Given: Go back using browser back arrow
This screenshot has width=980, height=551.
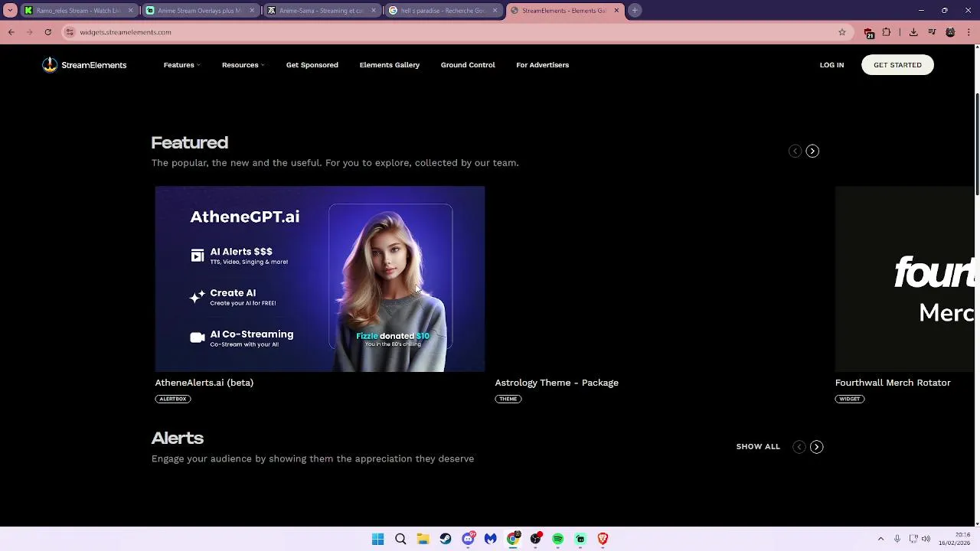Looking at the screenshot, I should [11, 32].
